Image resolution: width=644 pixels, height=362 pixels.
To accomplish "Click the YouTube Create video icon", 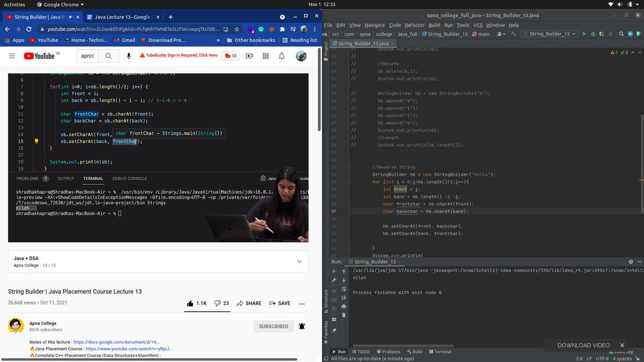I will click(x=250, y=56).
